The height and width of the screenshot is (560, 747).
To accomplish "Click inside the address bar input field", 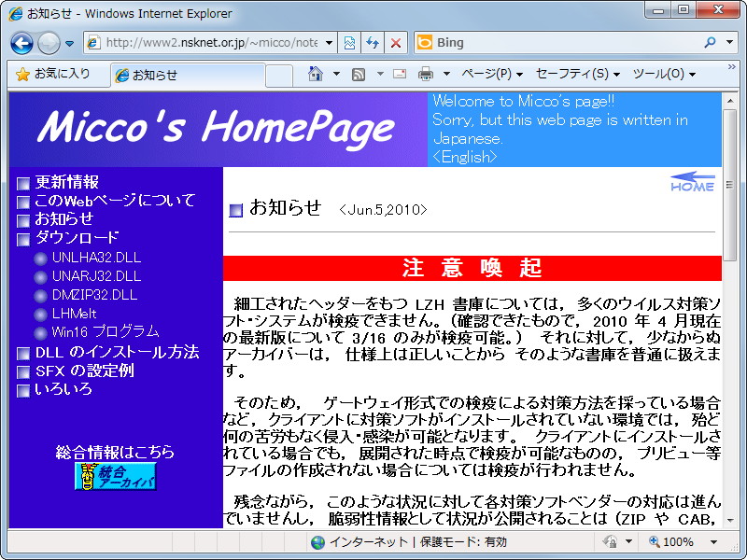I will coord(205,43).
